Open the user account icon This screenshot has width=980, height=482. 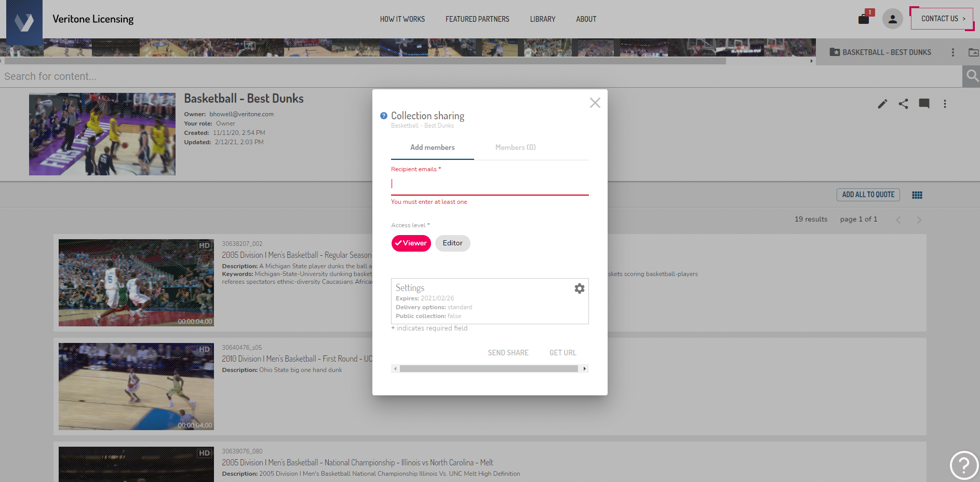(892, 19)
